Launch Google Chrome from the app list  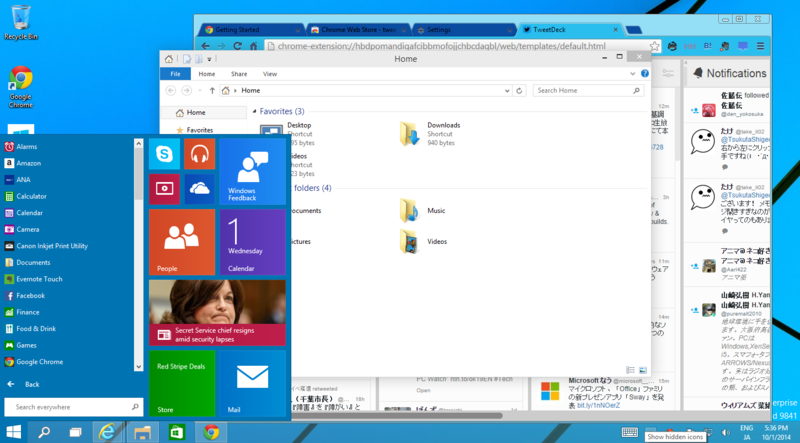click(40, 362)
